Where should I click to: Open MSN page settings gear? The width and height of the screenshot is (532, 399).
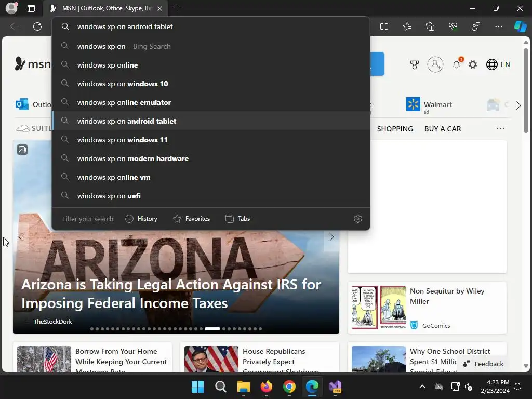[473, 64]
